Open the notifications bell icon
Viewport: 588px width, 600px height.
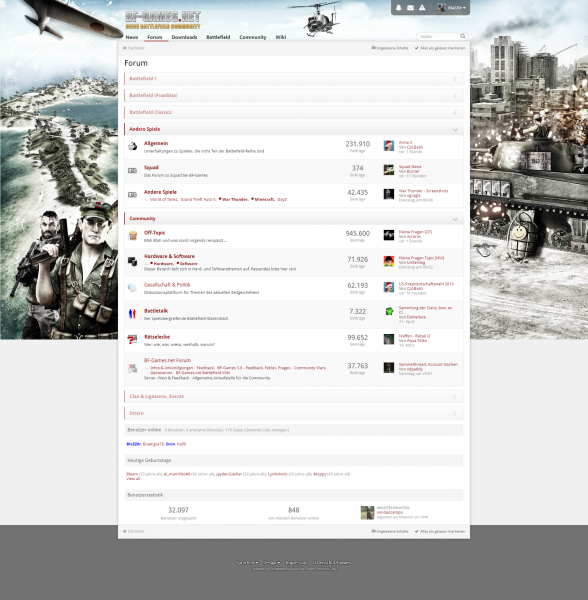click(x=398, y=8)
